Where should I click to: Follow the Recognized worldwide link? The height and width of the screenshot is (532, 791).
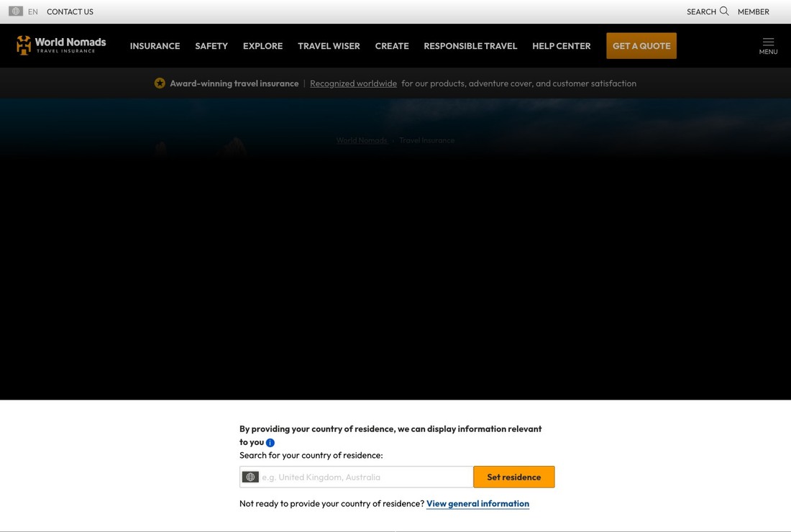tap(353, 83)
